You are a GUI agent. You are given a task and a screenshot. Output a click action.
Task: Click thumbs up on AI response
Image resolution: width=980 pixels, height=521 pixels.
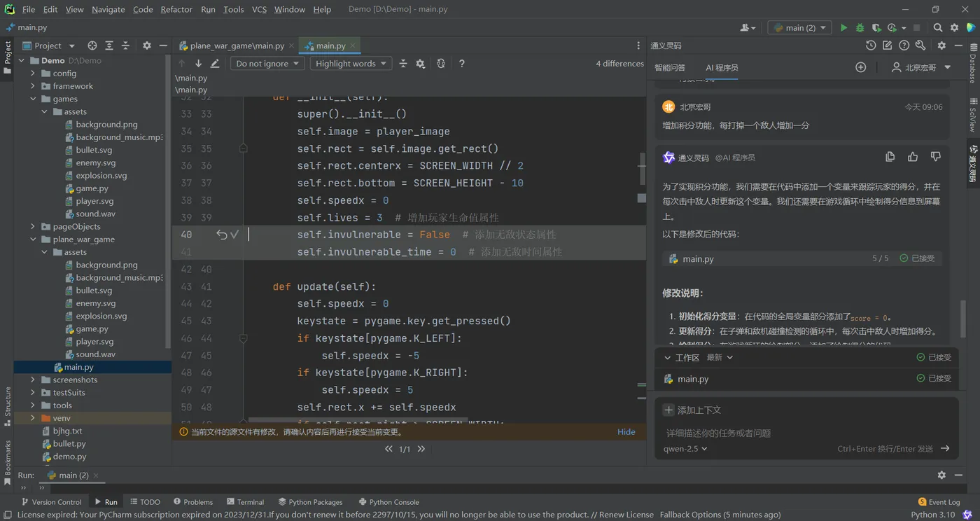(x=913, y=157)
